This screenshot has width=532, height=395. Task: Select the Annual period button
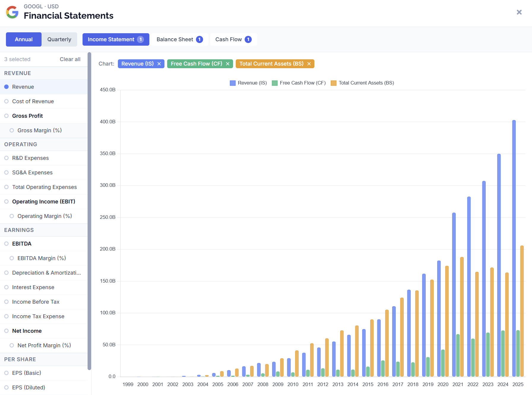pos(24,39)
